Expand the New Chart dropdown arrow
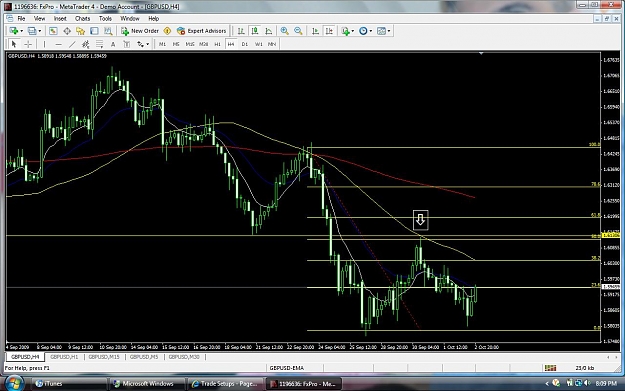Image resolution: width=625 pixels, height=391 pixels. click(x=21, y=31)
